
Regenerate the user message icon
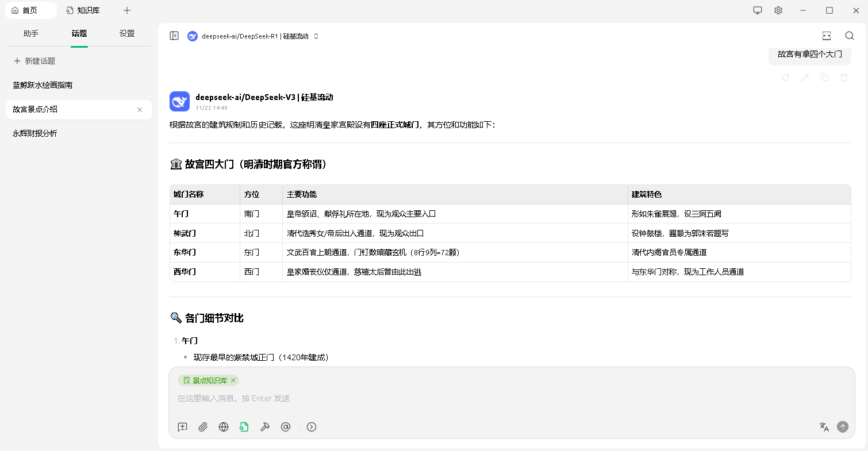point(785,77)
